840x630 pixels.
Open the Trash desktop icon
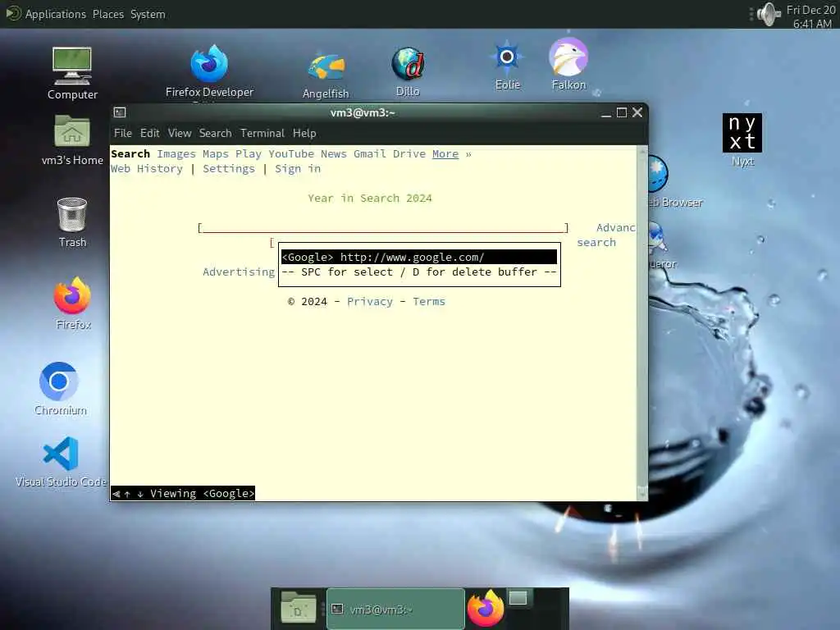72,222
